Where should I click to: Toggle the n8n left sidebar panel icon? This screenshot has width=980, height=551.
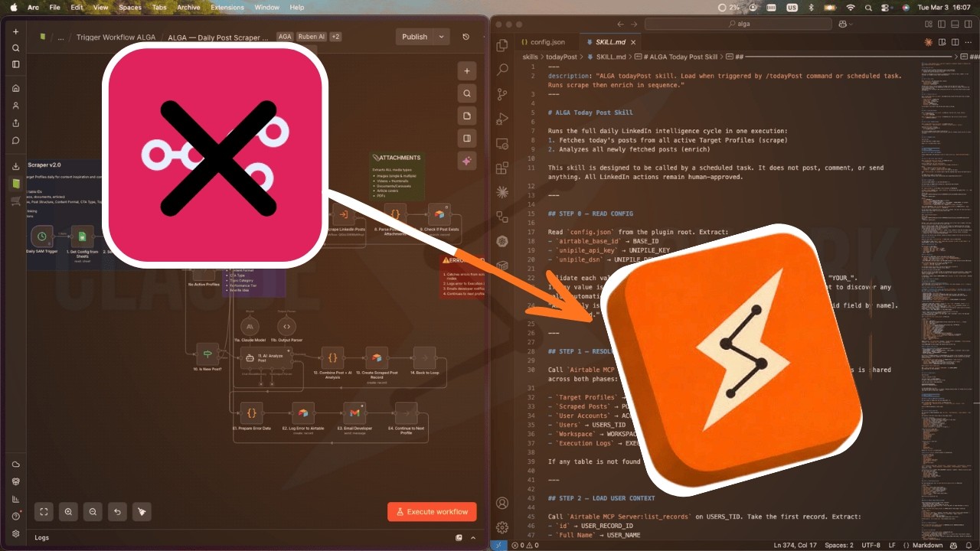tap(15, 64)
